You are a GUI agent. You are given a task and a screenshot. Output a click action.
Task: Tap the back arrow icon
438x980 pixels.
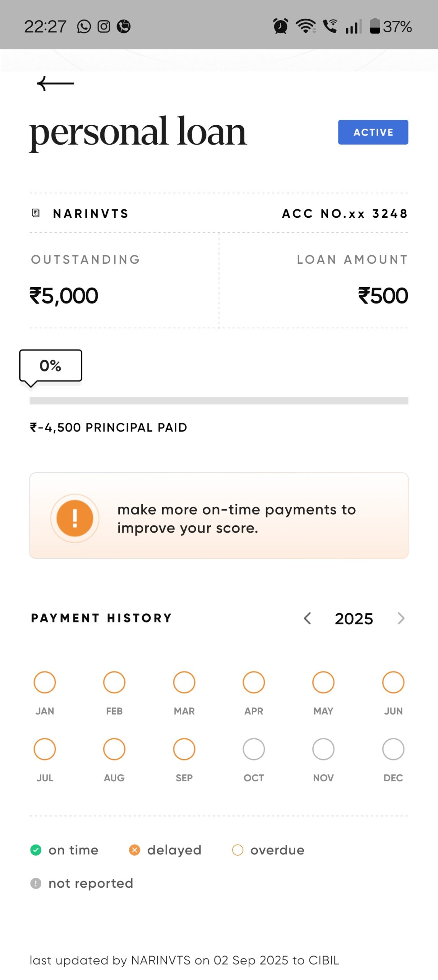[55, 83]
